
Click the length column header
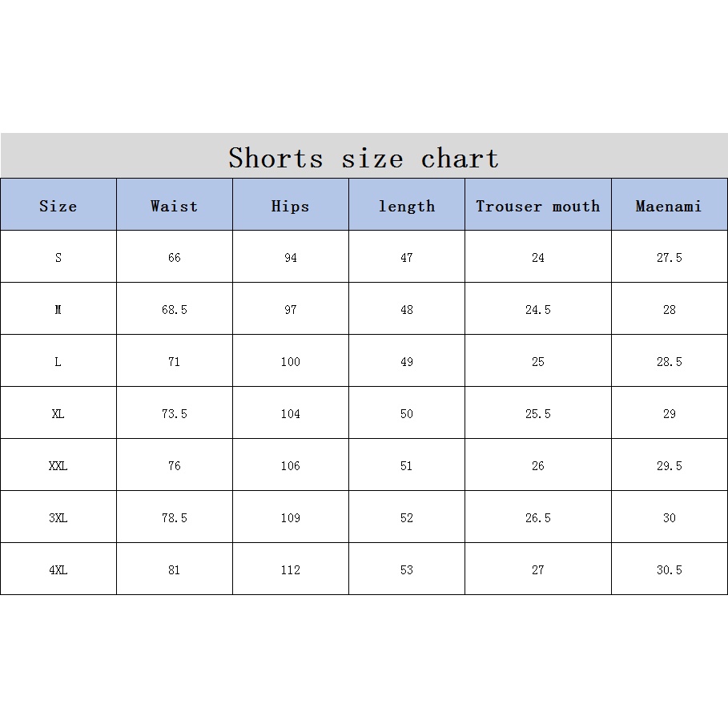(x=407, y=206)
